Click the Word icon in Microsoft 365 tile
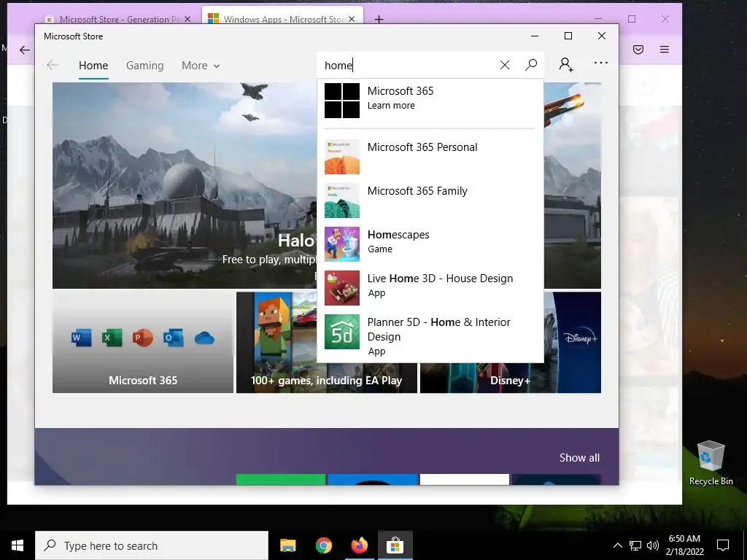Screen dimensions: 747x560 point(82,338)
